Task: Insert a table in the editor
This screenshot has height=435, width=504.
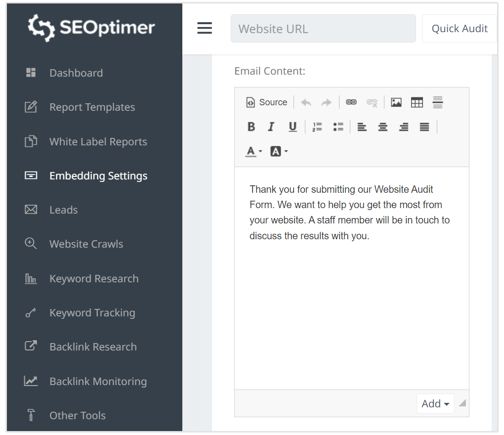Action: click(x=417, y=102)
